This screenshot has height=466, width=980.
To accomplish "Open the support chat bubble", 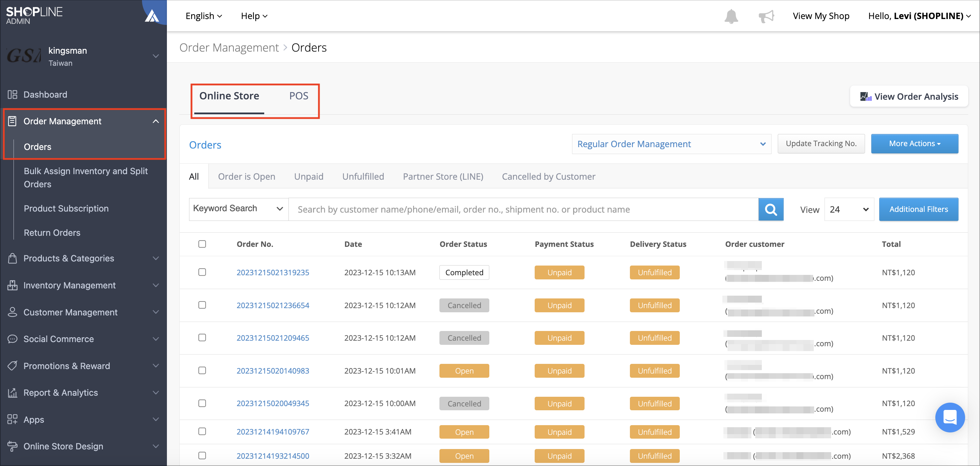I will [950, 417].
